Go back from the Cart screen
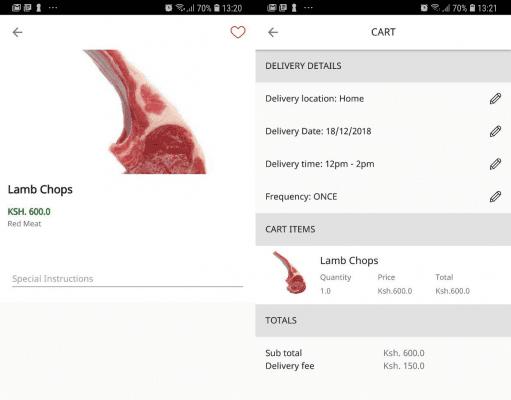Viewport: 511px width, 400px height. click(x=273, y=32)
